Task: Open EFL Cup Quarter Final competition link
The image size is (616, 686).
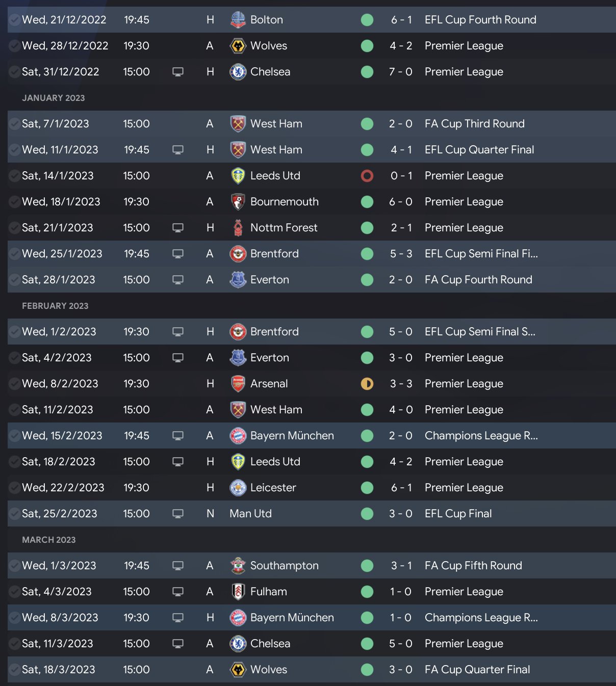Action: click(479, 150)
